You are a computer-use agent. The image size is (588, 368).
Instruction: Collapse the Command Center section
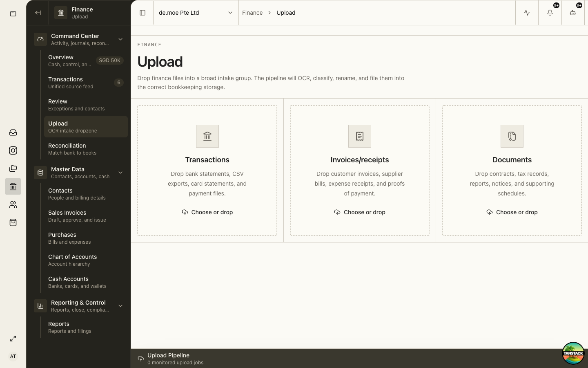(78, 39)
